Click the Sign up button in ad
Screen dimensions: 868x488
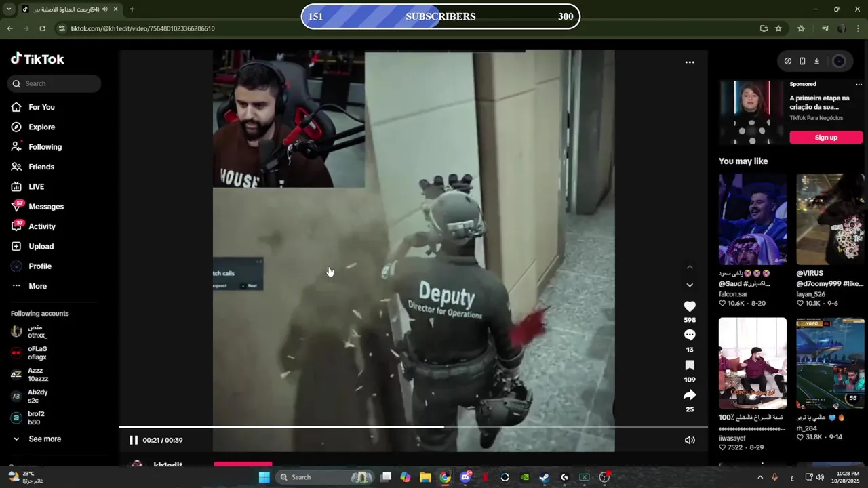tap(825, 138)
